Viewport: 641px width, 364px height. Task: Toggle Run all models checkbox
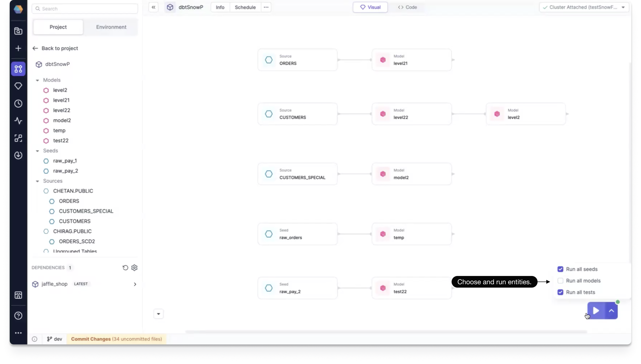coord(560,281)
